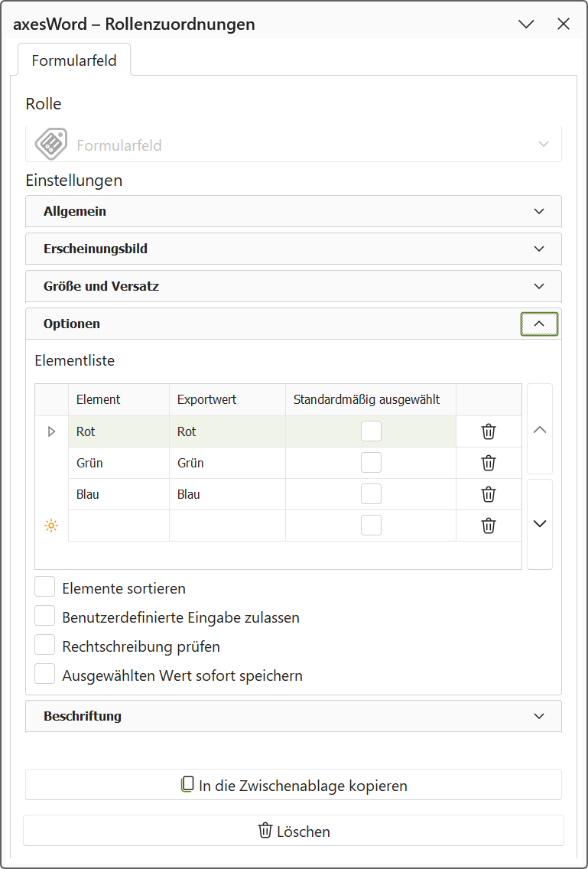Toggle default selection in empty row
Screen dimensions: 588x869
(x=371, y=526)
